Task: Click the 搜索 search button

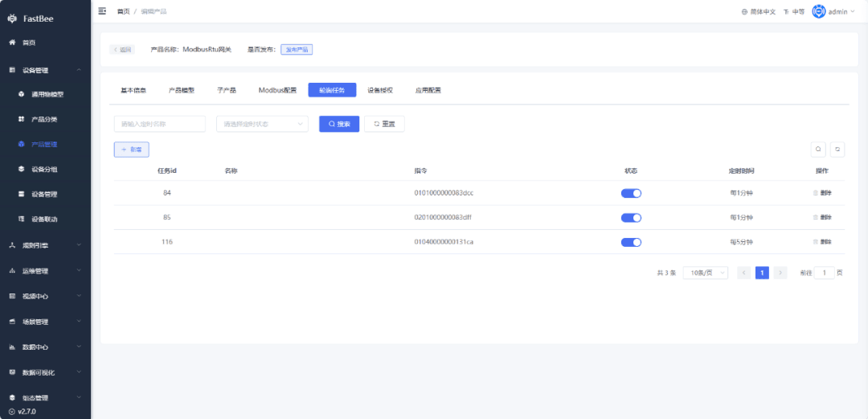Action: [x=339, y=124]
